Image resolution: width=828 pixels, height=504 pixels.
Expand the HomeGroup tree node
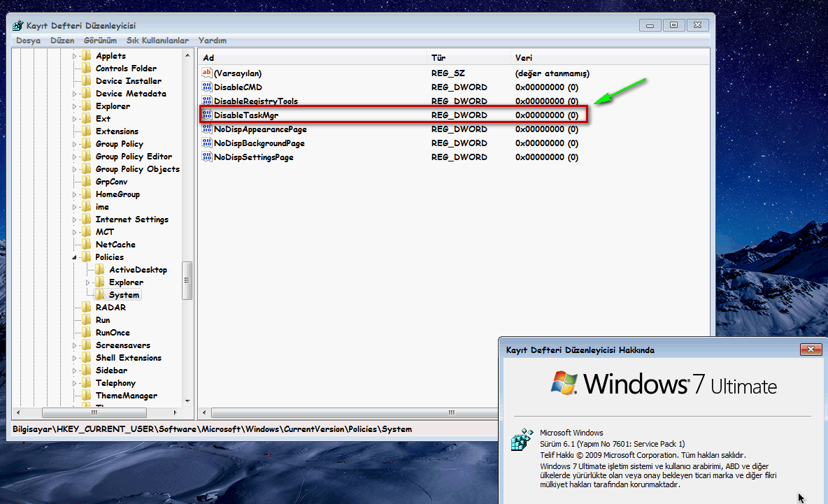tap(74, 195)
